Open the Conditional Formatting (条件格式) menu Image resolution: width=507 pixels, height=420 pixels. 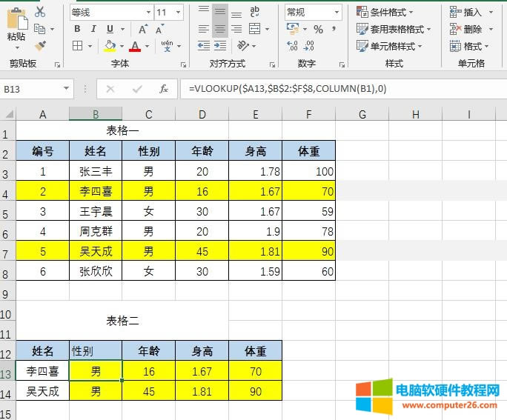[x=385, y=12]
